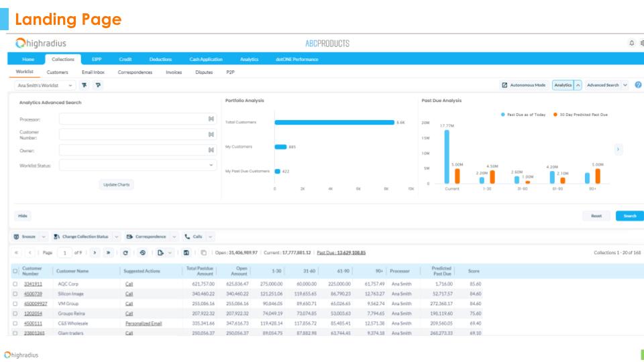Open customer number 3341911 link
This screenshot has width=644, height=362.
point(34,284)
